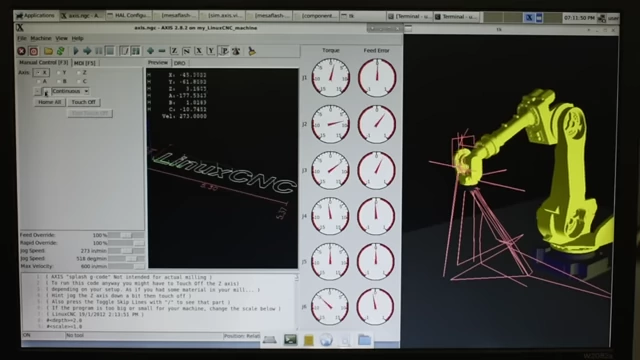
Task: Click the G-code listing scrollbar
Action: coord(297,302)
